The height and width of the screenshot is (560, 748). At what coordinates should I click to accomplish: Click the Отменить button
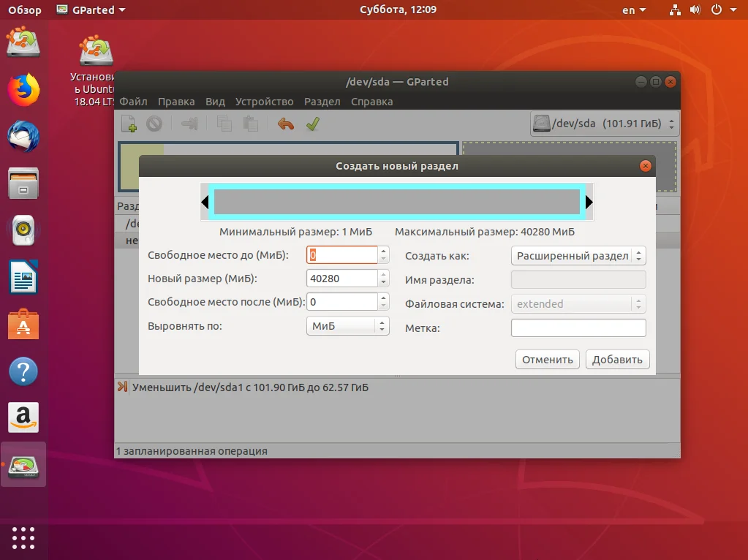pos(547,360)
